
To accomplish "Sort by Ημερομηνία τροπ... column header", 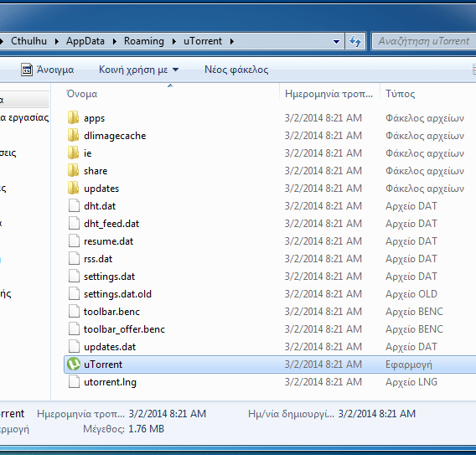I will click(x=329, y=94).
